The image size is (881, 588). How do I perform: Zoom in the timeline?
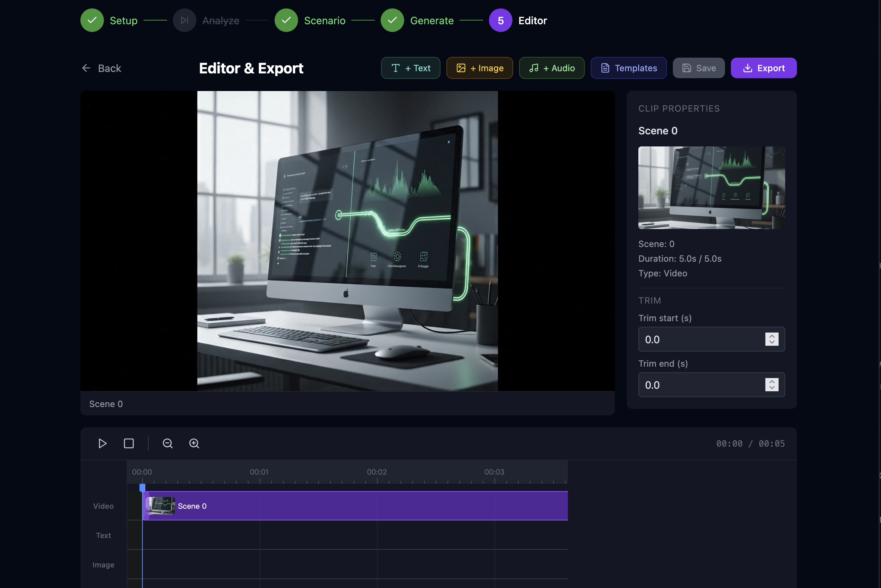click(x=194, y=443)
